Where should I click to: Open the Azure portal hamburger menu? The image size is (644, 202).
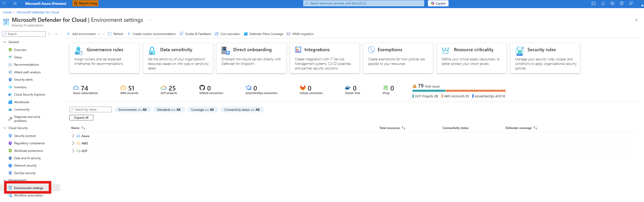tap(15, 4)
